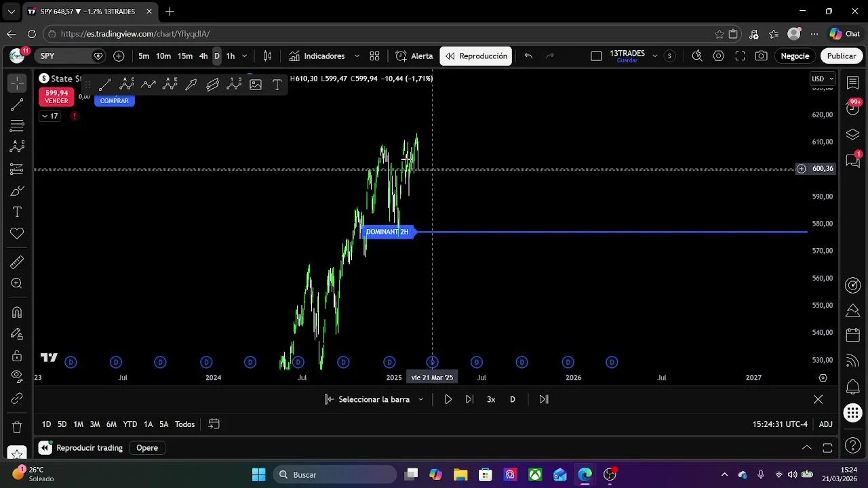
Task: Select the ruler measure tool
Action: point(17,262)
